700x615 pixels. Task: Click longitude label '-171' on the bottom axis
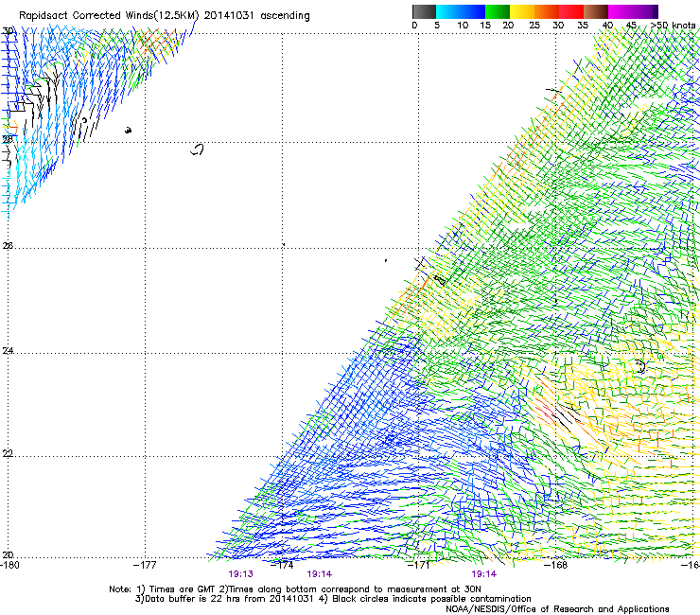pyautogui.click(x=419, y=565)
